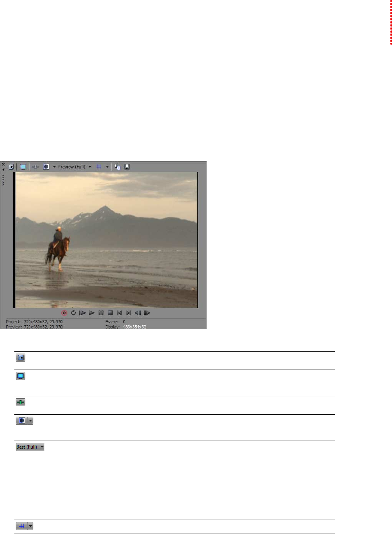Open the Best (Full) dropdown in table
The width and height of the screenshot is (392, 534).
click(30, 447)
